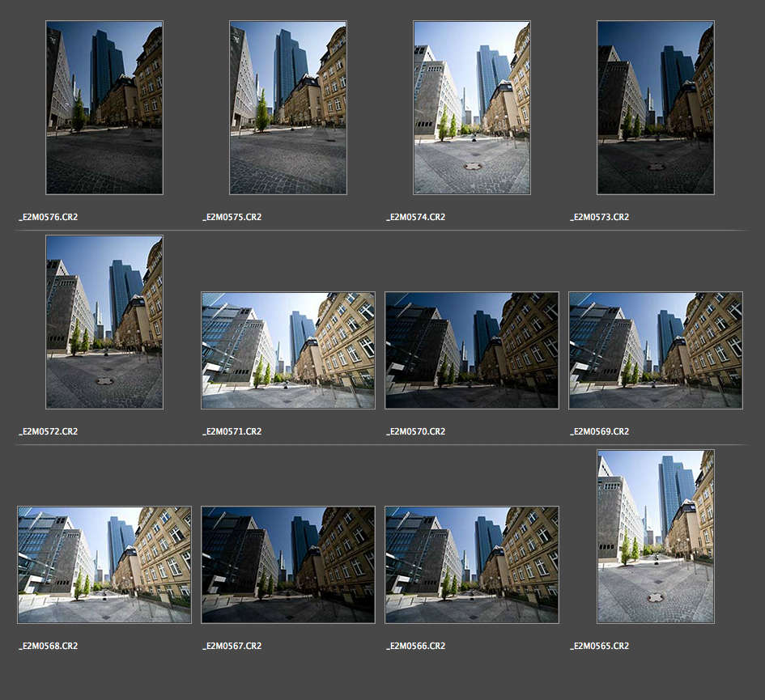Image resolution: width=765 pixels, height=700 pixels.
Task: Click the _E2M0570.CR2 filename text
Action: click(x=416, y=431)
